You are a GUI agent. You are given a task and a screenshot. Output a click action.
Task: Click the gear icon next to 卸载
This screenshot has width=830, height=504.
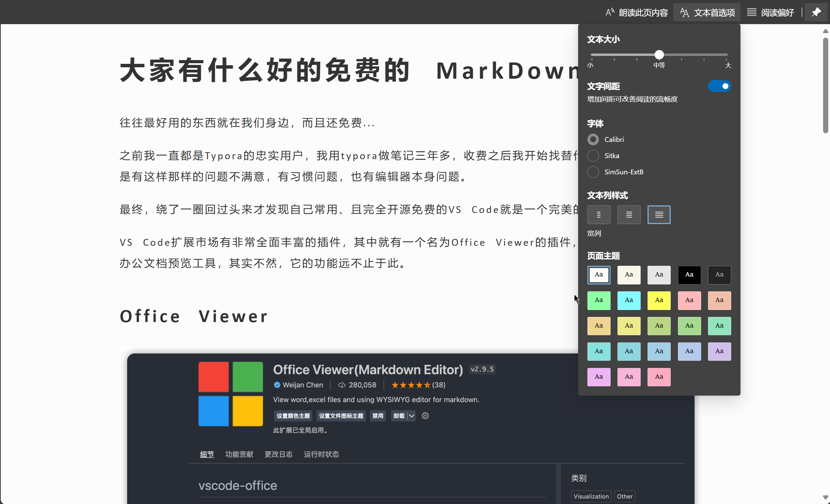[x=425, y=416]
